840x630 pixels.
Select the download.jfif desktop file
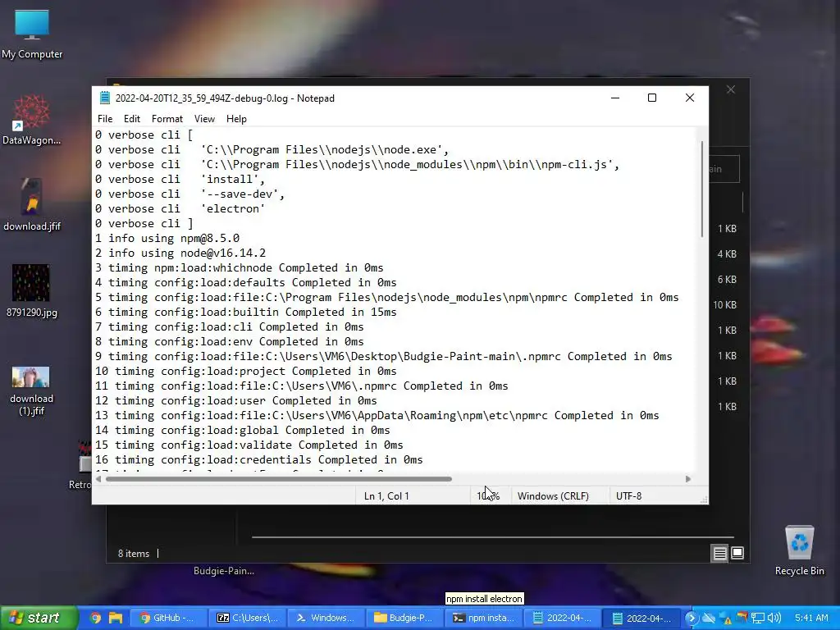(32, 205)
